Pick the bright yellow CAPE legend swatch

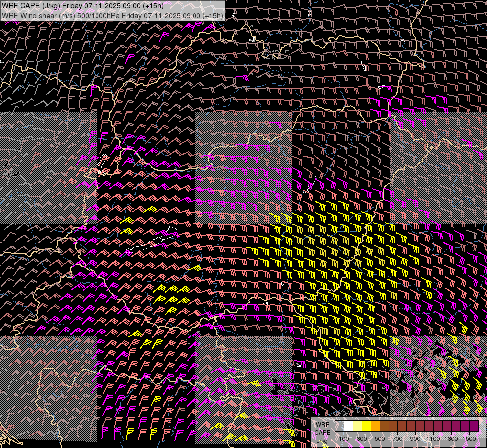[366, 426]
